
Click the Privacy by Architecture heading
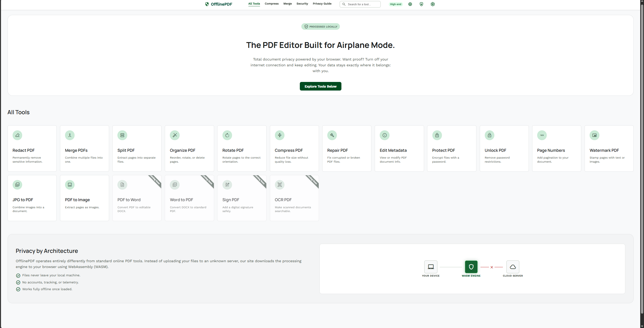pos(47,251)
